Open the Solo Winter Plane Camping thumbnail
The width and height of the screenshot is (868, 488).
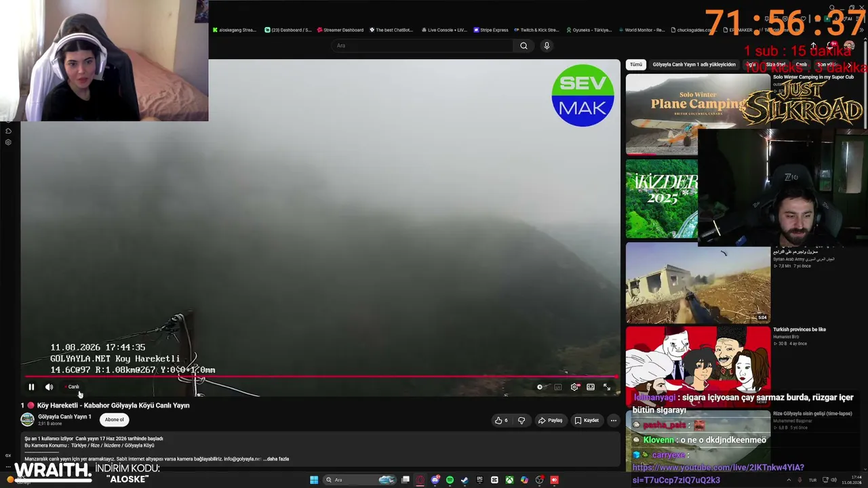(698, 114)
